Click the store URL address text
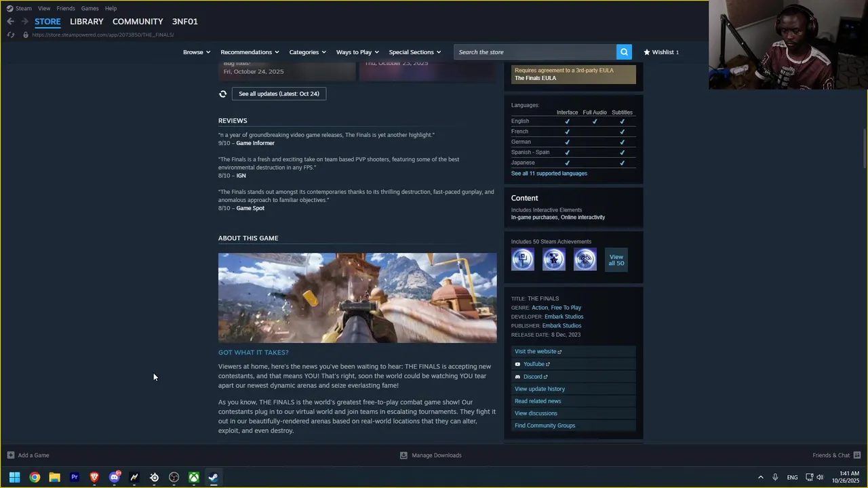The image size is (868, 488). pos(102,35)
